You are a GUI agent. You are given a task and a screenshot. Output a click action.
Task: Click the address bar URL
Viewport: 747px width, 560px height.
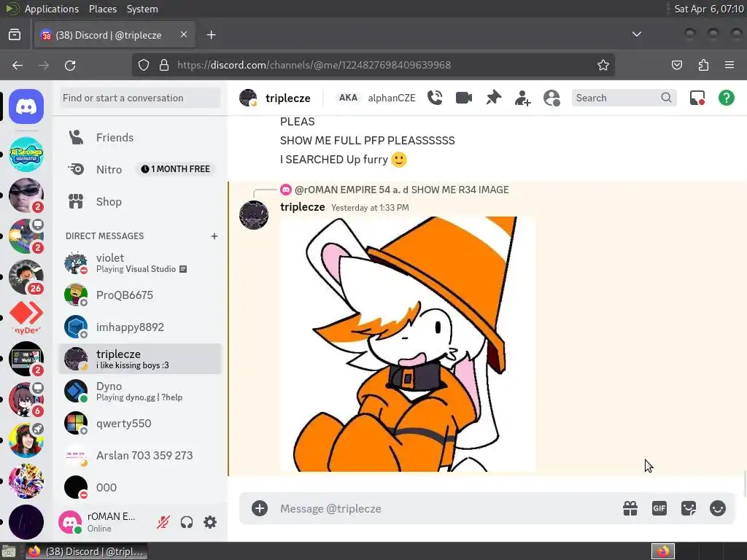pyautogui.click(x=314, y=65)
